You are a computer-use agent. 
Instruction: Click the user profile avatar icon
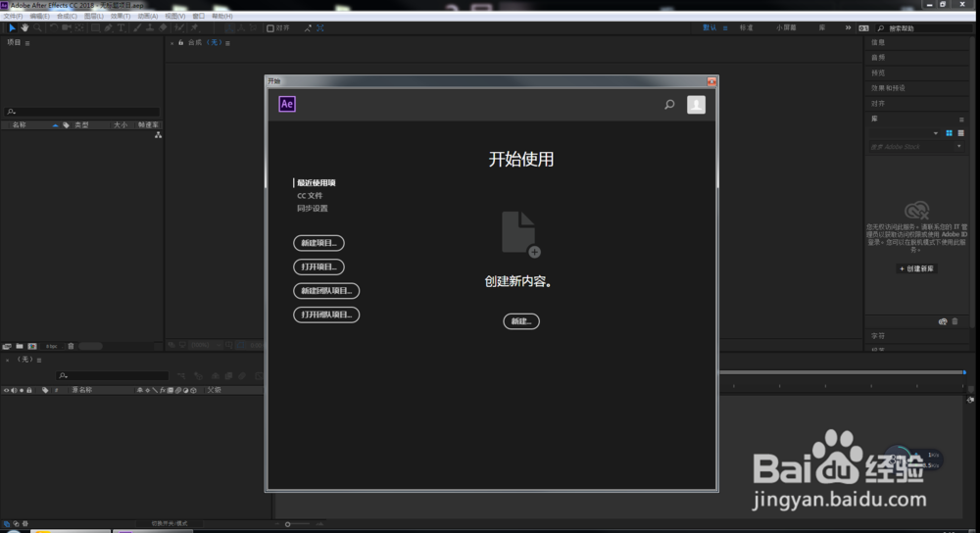click(696, 105)
